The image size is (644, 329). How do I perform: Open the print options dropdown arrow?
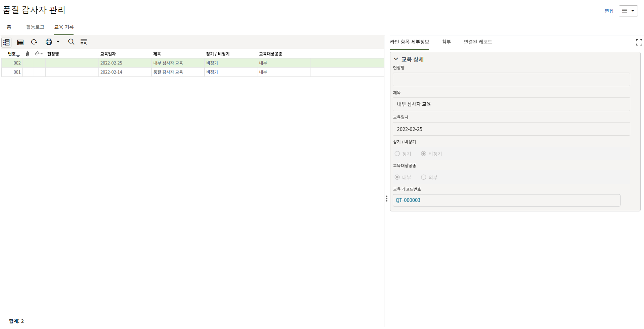point(58,42)
